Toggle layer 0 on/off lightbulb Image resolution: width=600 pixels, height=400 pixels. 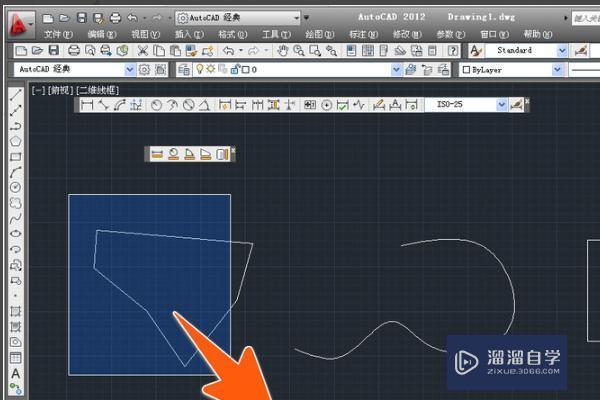click(x=199, y=69)
